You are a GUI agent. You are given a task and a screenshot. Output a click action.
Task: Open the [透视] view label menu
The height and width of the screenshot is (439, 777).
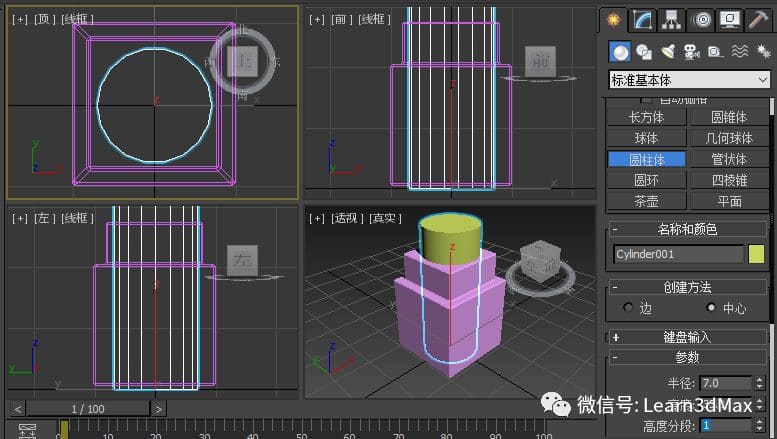[x=347, y=219]
